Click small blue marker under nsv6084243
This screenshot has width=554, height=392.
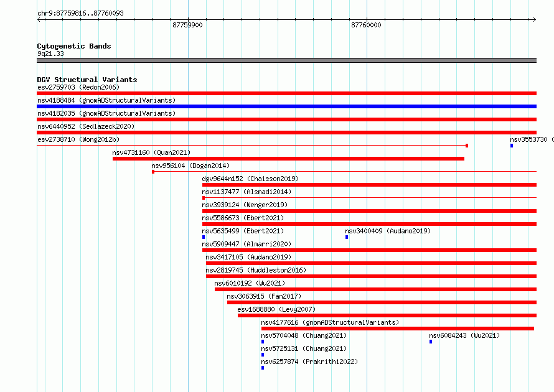point(431,342)
